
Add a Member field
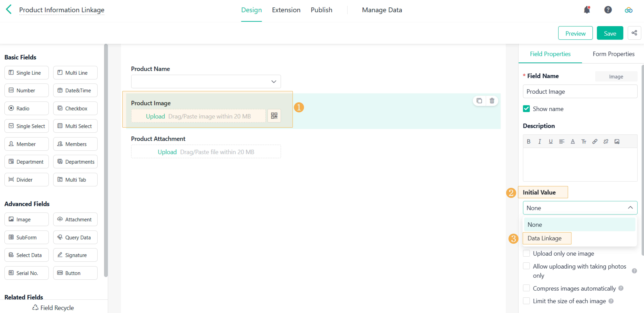[27, 144]
